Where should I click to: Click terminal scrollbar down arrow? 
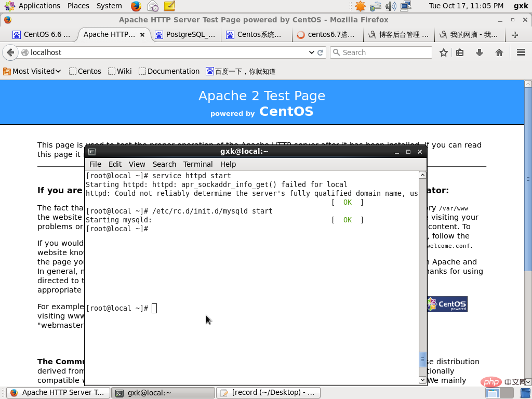[422, 380]
